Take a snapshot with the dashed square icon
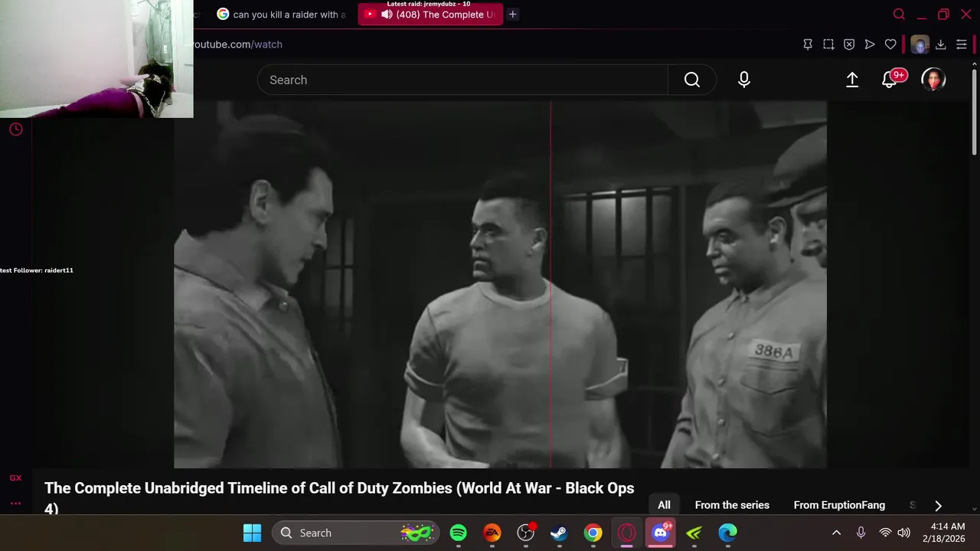 click(828, 44)
